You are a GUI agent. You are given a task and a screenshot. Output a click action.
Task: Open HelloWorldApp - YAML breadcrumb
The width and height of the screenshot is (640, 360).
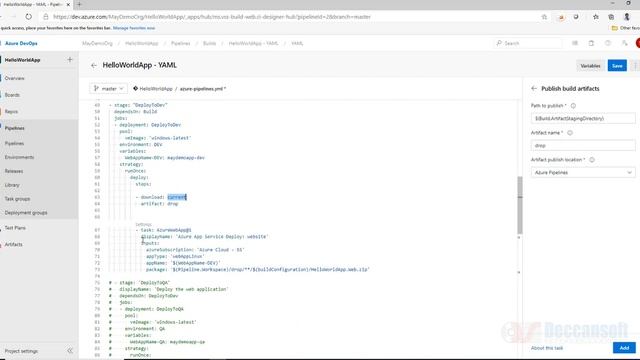[253, 43]
